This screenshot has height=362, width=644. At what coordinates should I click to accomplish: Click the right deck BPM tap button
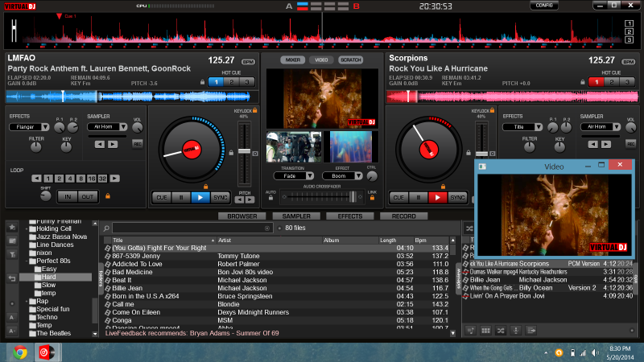(629, 62)
